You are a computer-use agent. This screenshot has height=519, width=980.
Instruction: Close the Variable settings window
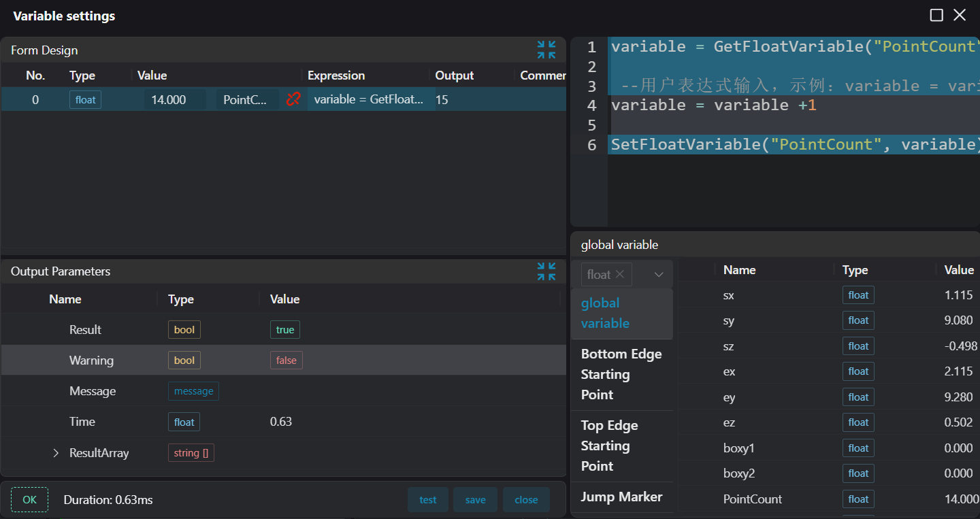[x=960, y=16]
